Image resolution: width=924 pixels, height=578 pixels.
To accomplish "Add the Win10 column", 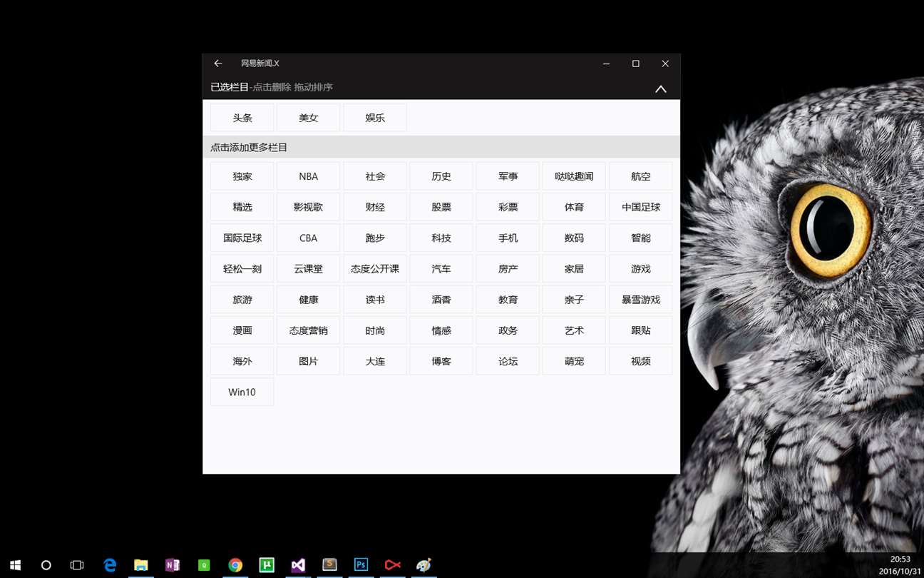I will point(242,392).
